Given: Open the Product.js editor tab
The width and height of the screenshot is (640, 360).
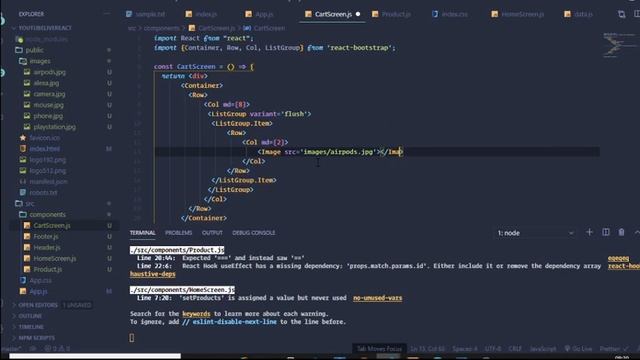Looking at the screenshot, I should click(391, 14).
